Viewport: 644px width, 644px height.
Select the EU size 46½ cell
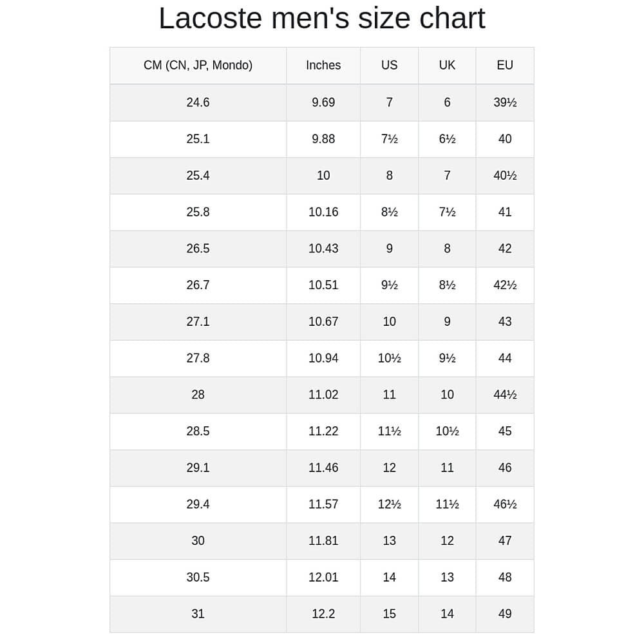[505, 504]
